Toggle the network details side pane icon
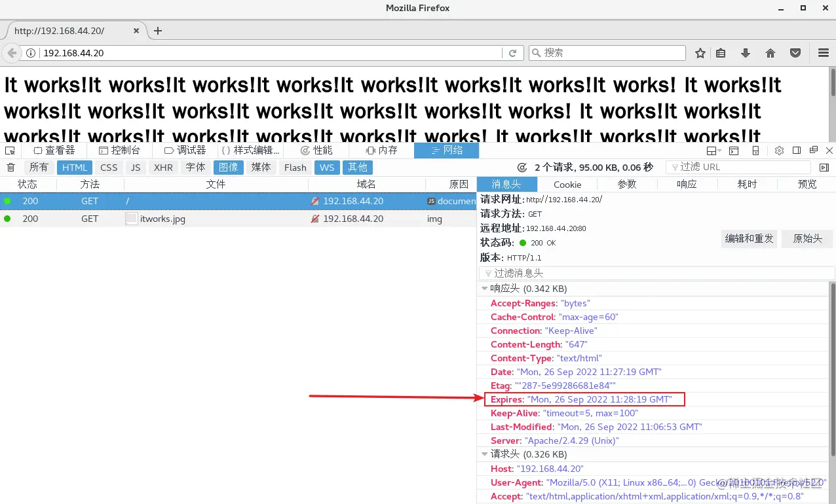 pos(824,168)
